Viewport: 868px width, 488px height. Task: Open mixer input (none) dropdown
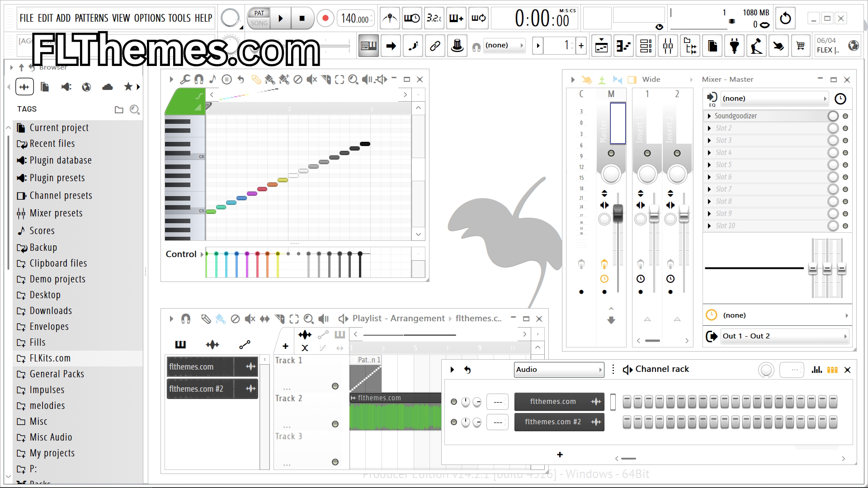coord(775,99)
